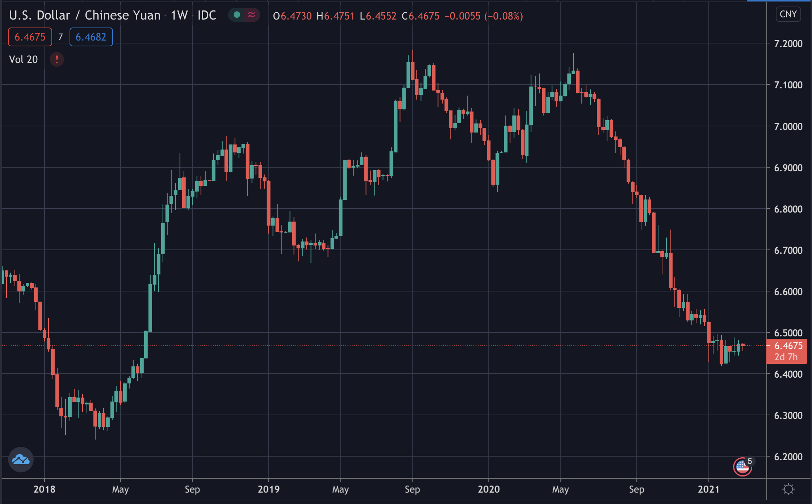The image size is (812, 504).
Task: Click the red sell price 6.4675 button
Action: (30, 37)
